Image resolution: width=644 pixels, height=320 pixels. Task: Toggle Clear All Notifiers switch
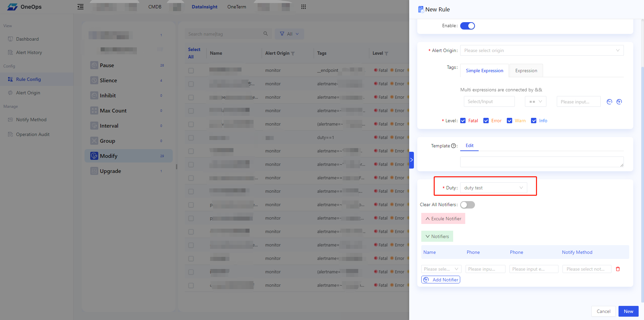468,205
